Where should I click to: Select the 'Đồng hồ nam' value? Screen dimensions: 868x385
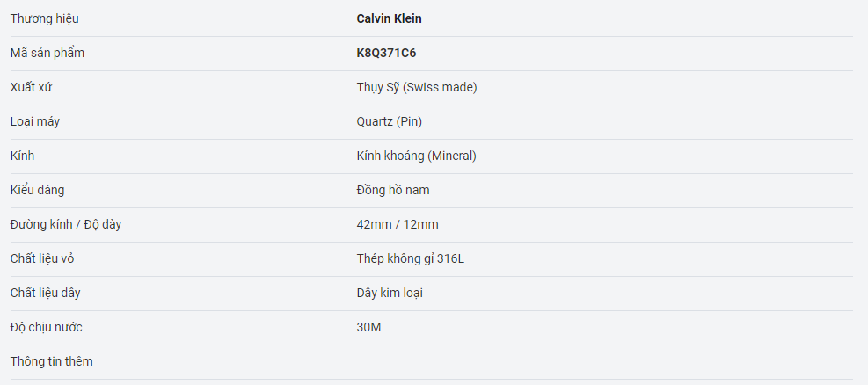coord(393,190)
